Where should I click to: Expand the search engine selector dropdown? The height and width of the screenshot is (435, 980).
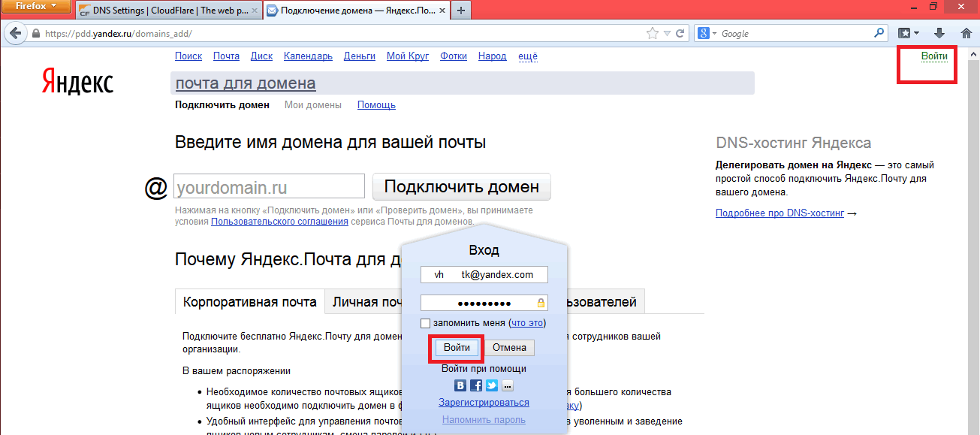707,34
